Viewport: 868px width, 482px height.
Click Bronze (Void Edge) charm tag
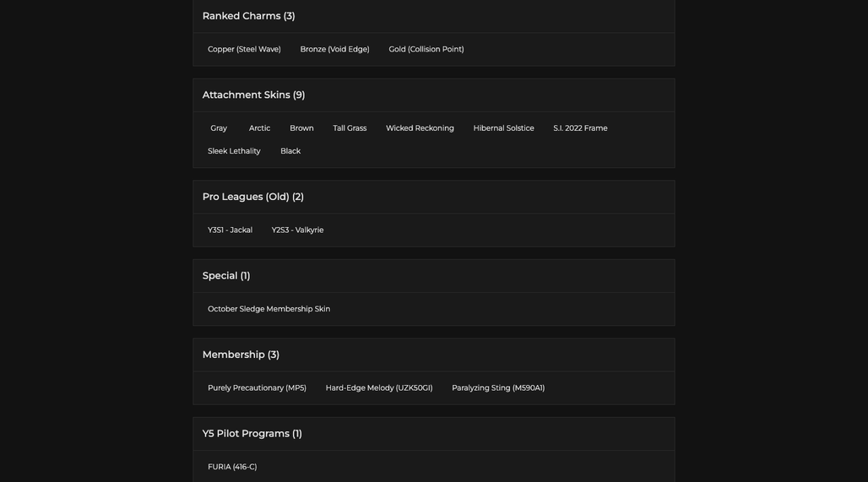[x=334, y=49]
